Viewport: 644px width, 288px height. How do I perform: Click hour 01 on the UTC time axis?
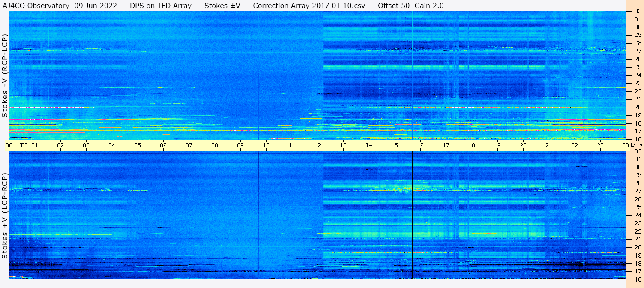tap(35, 145)
